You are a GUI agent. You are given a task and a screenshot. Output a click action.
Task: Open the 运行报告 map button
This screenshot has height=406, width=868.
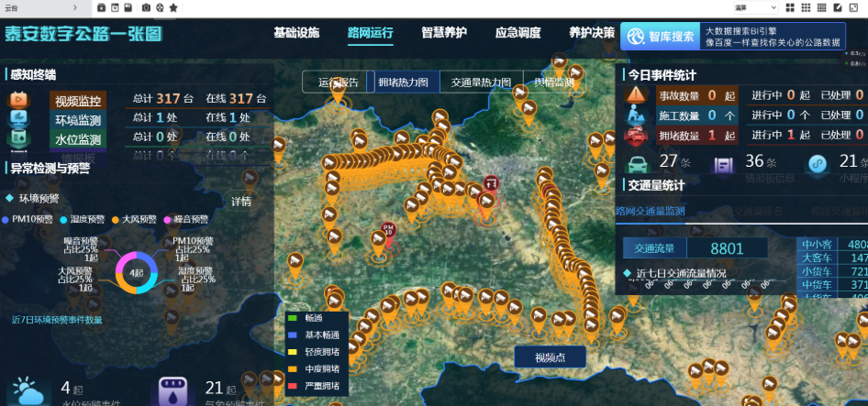[x=339, y=82]
